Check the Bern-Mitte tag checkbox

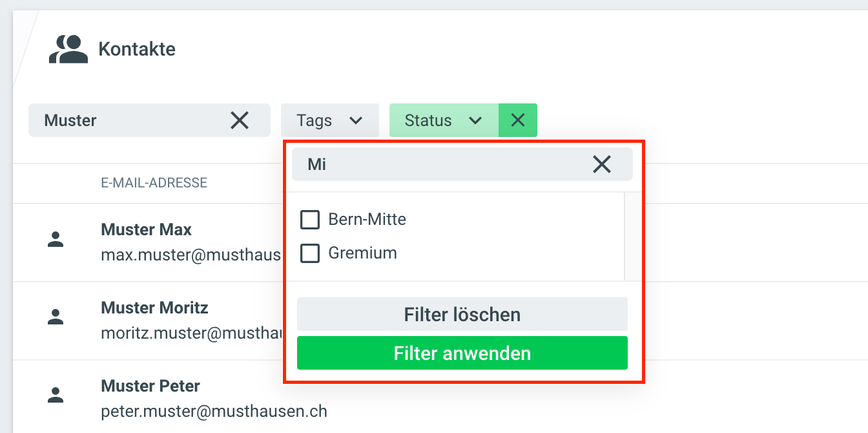310,220
